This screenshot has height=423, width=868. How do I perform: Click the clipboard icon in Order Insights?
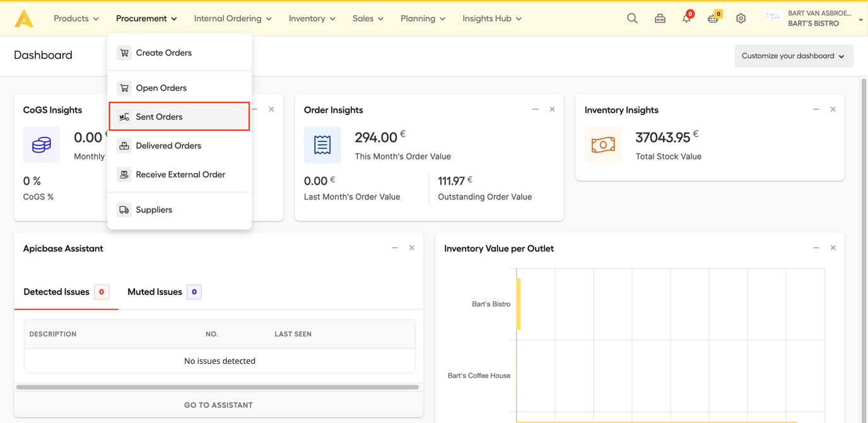click(x=322, y=144)
